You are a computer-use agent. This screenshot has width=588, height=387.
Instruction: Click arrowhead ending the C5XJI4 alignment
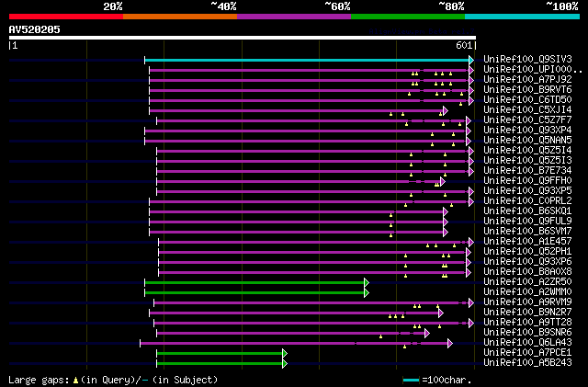point(446,110)
